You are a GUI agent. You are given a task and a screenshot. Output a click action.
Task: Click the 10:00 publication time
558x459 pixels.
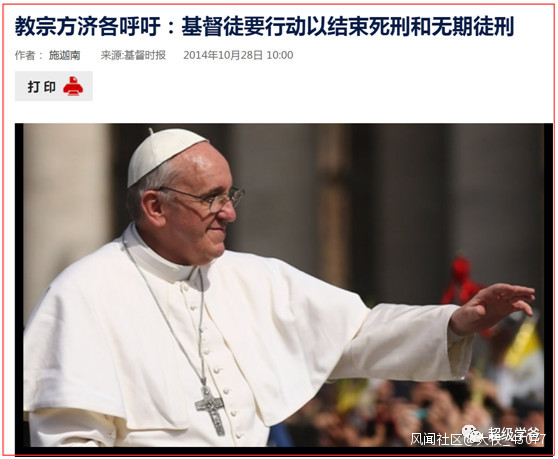coord(280,55)
